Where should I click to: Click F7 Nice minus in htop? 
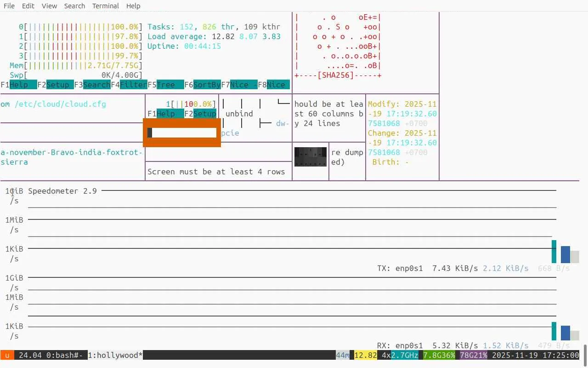(239, 85)
